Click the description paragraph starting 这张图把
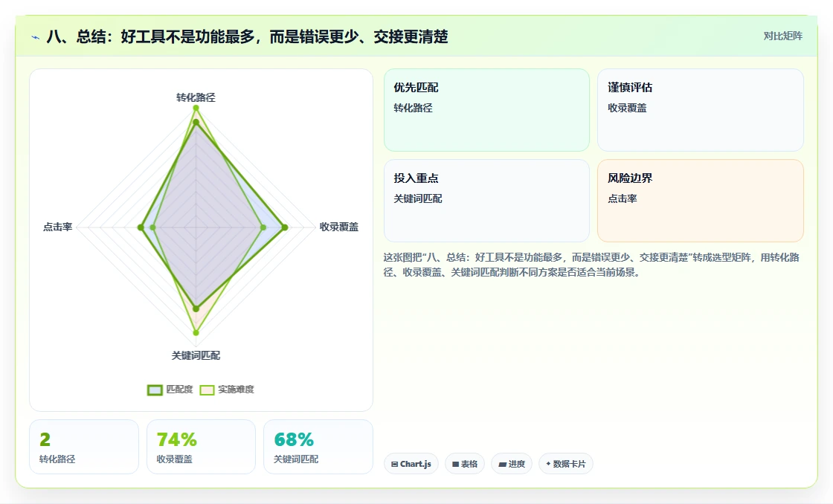Screen dimensions: 833x504 [x=591, y=265]
